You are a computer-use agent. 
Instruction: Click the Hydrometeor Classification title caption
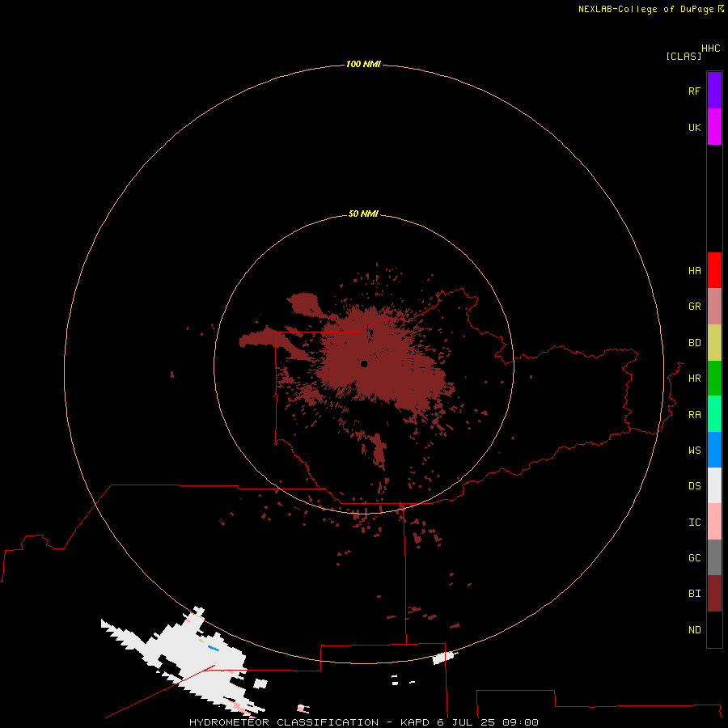coord(363,722)
